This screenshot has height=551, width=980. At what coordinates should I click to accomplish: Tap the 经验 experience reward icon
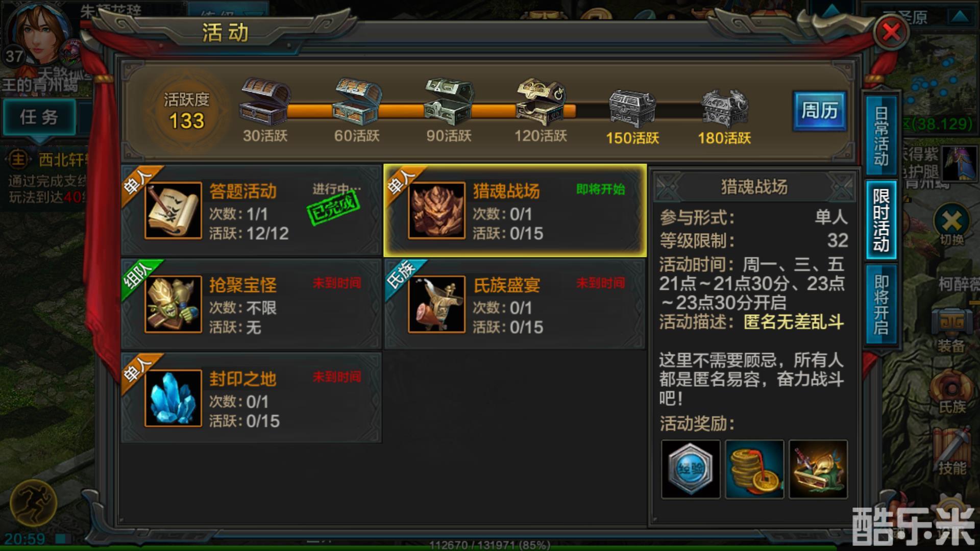coord(691,469)
